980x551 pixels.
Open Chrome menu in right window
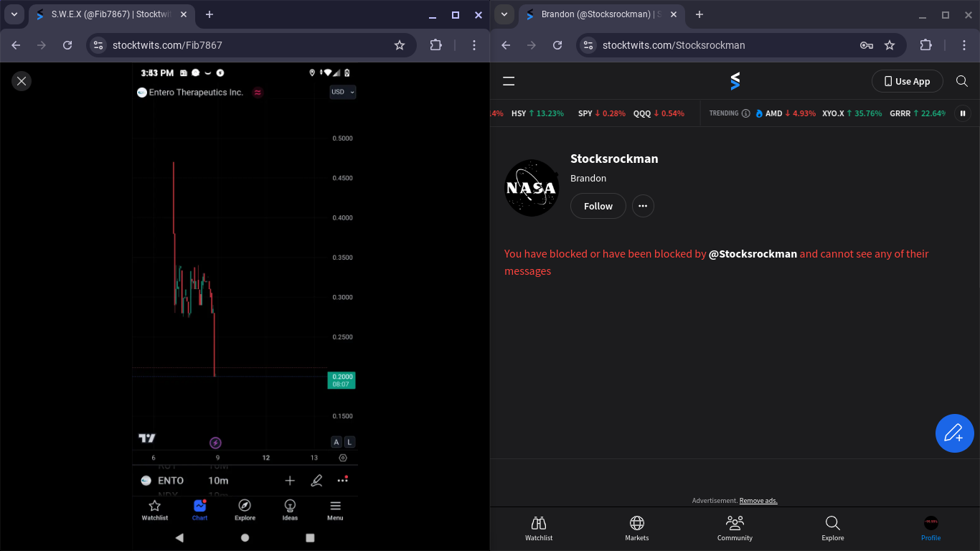pos(964,45)
